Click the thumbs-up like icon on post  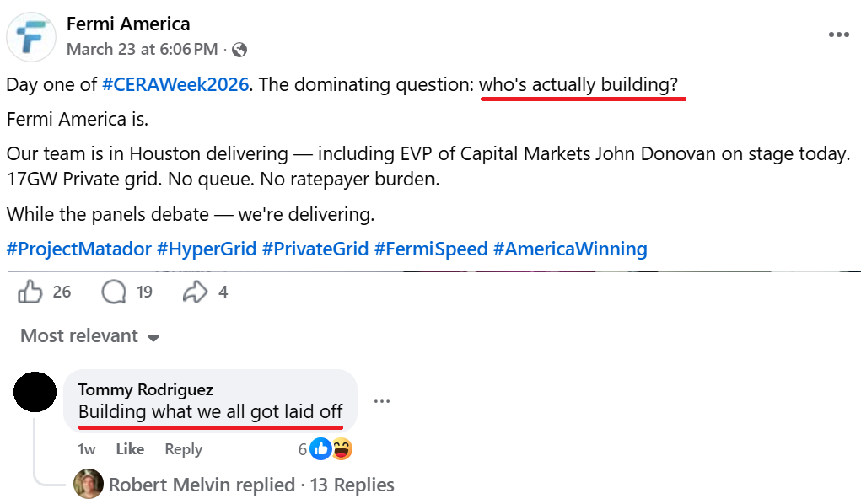[x=30, y=292]
